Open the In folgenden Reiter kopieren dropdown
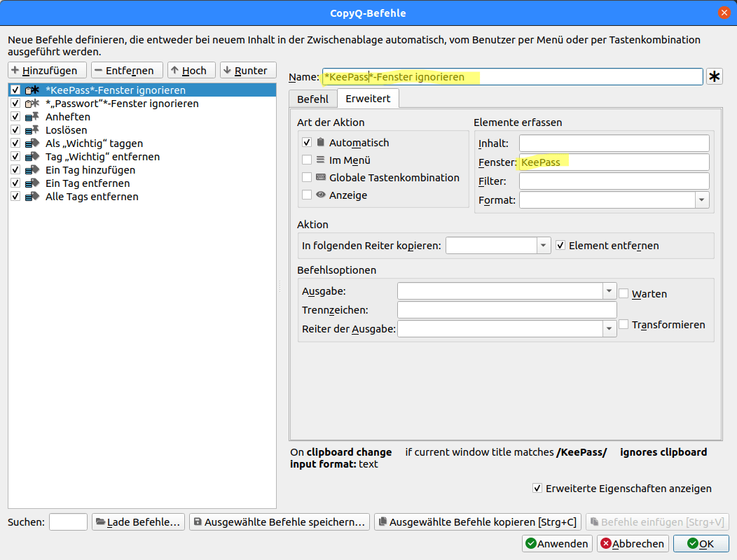Screen dimensions: 737x560 (543, 245)
